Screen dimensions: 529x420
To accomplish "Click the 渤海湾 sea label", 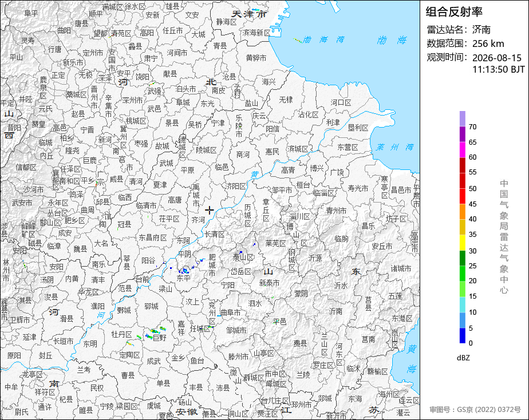I will (x=323, y=40).
